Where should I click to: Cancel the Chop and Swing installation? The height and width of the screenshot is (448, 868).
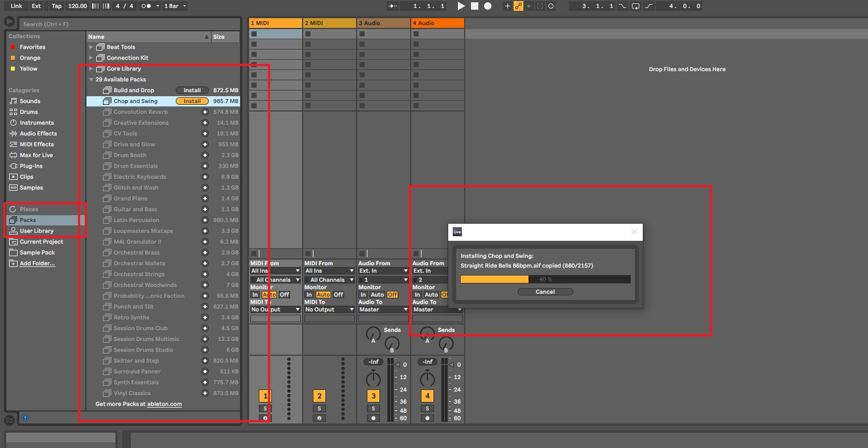click(545, 291)
